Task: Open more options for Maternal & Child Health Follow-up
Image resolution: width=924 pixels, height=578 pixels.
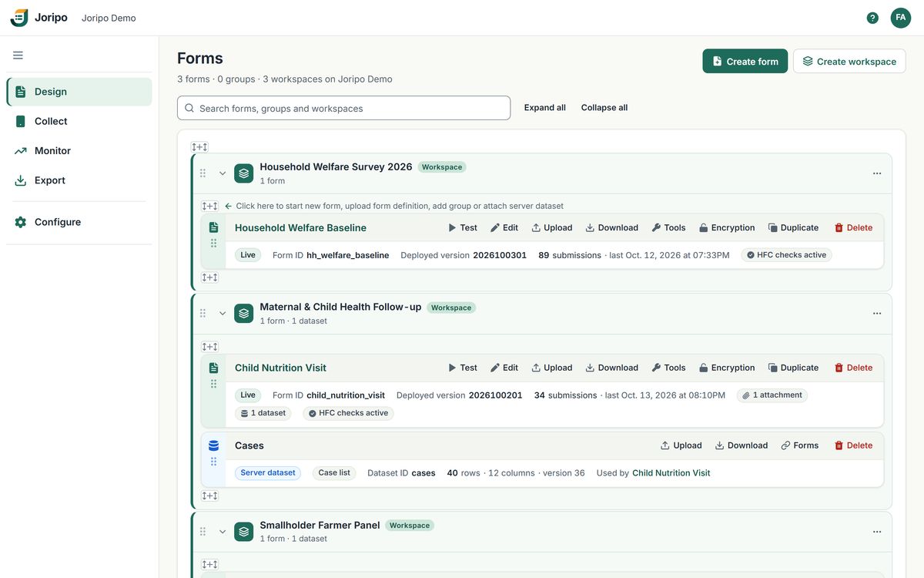Action: point(877,314)
